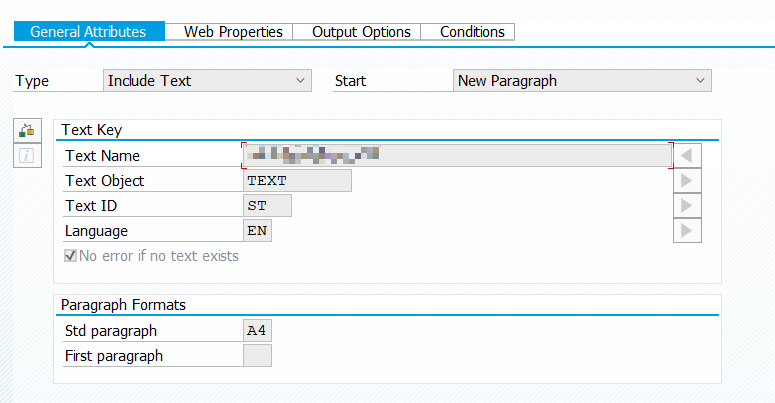Click the chevron arrow of the Type combo box
Screen dimensions: 775x403
coord(300,81)
